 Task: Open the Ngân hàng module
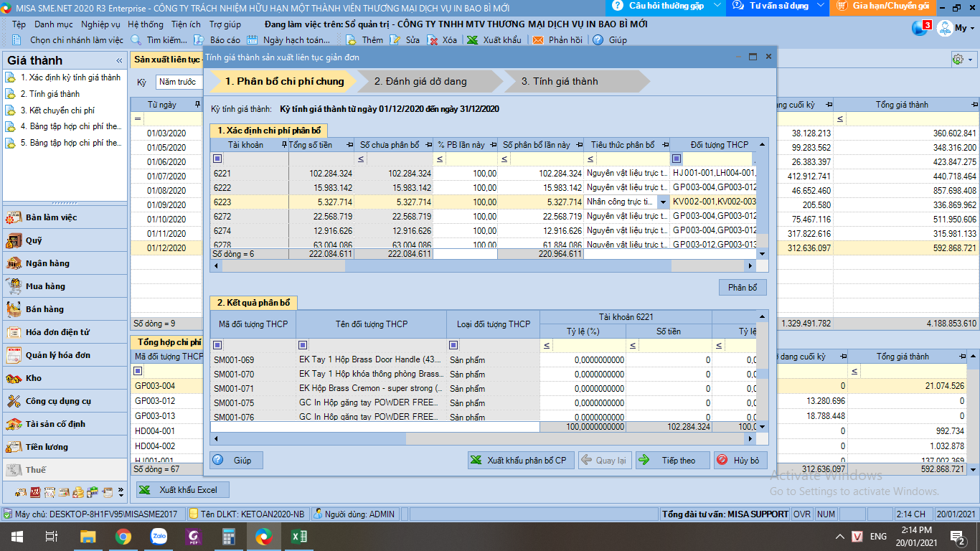pos(65,263)
